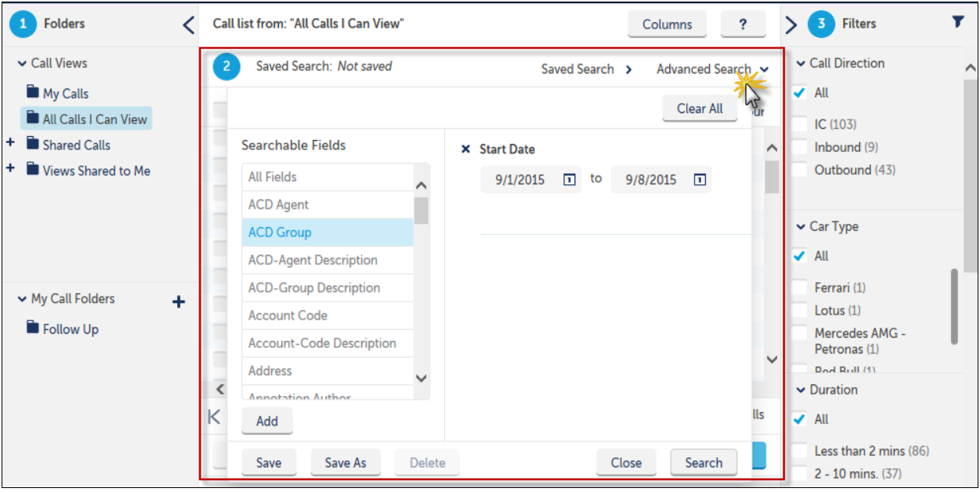Check the Less than 2 mins checkbox
The width and height of the screenshot is (980, 492).
800,451
